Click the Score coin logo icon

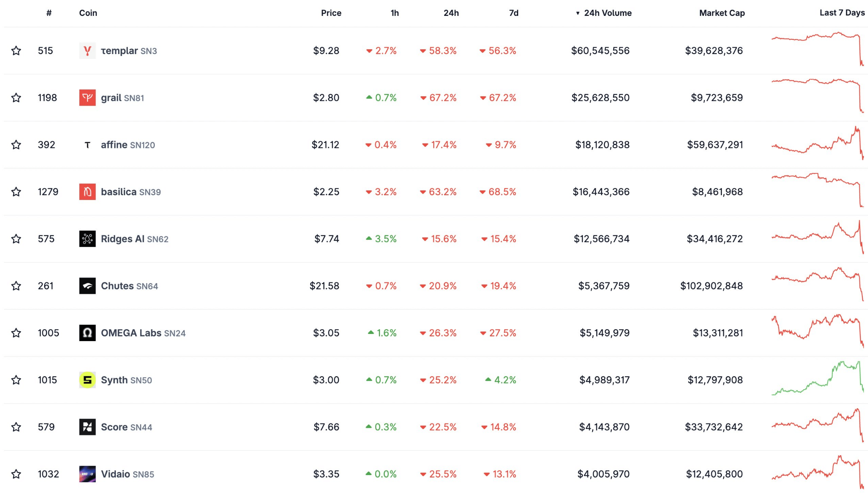(x=87, y=427)
